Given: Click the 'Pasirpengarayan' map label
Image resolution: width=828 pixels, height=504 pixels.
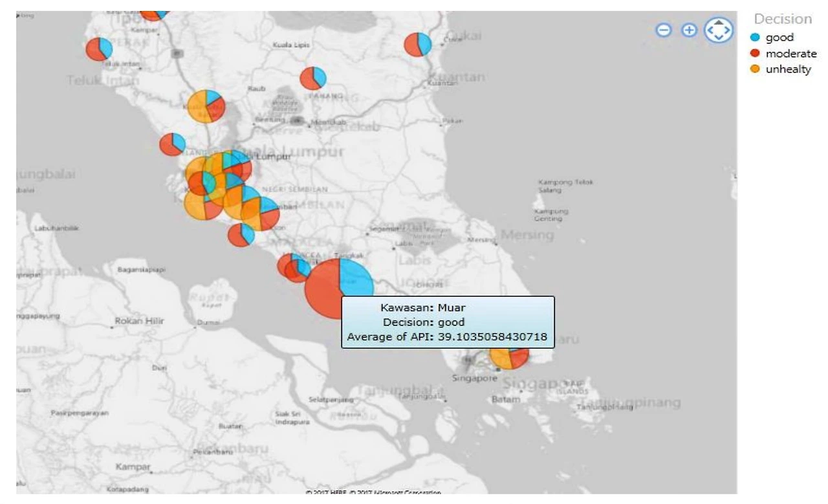Looking at the screenshot, I should (x=80, y=412).
